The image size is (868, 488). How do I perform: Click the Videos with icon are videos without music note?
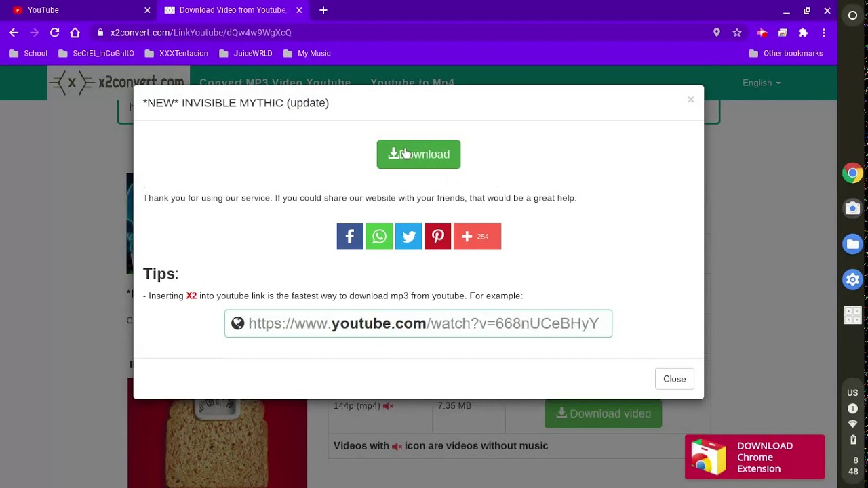[441, 446]
